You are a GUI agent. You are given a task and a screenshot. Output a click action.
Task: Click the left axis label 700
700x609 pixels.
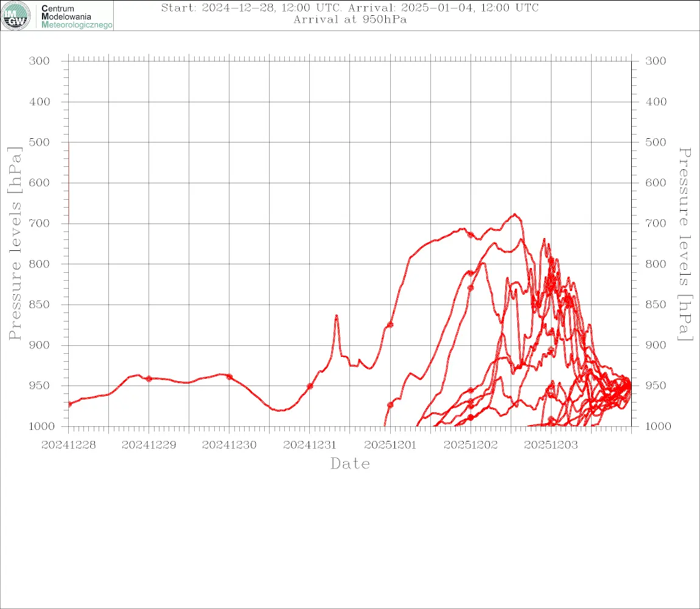coord(40,224)
